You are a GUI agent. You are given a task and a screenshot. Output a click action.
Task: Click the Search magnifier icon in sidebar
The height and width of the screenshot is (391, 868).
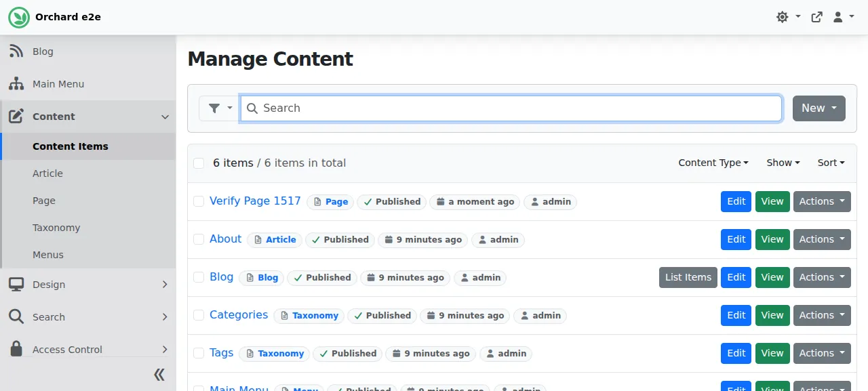pyautogui.click(x=16, y=317)
